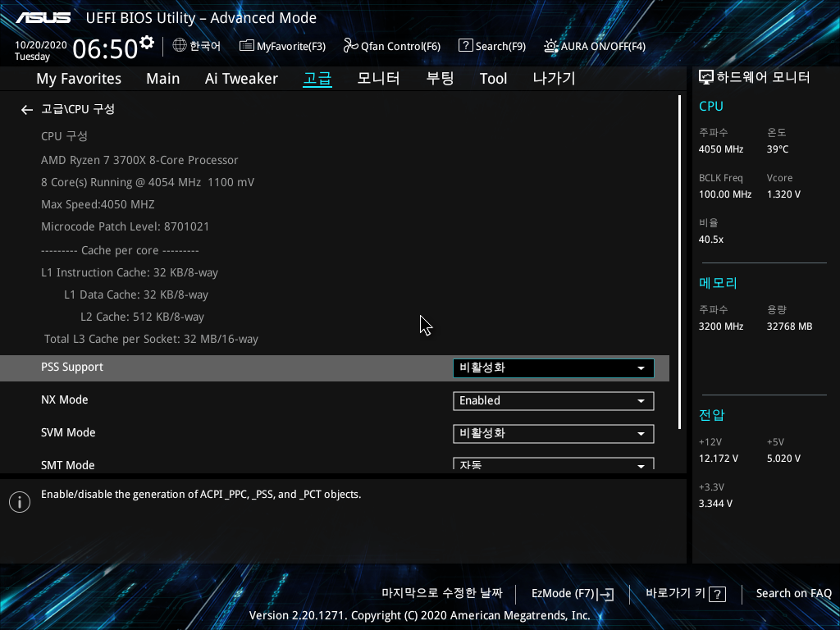840x630 pixels.
Task: Click the MyFavorite list icon
Action: [x=246, y=46]
